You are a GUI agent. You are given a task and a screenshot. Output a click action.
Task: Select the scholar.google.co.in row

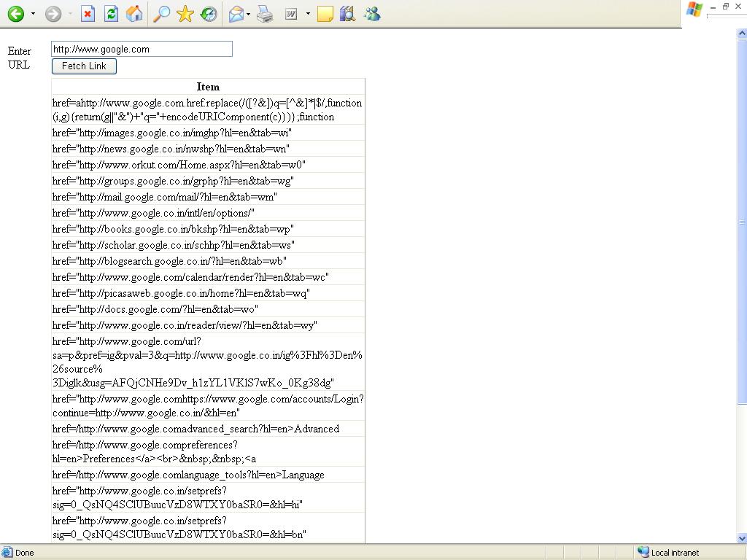click(x=208, y=245)
